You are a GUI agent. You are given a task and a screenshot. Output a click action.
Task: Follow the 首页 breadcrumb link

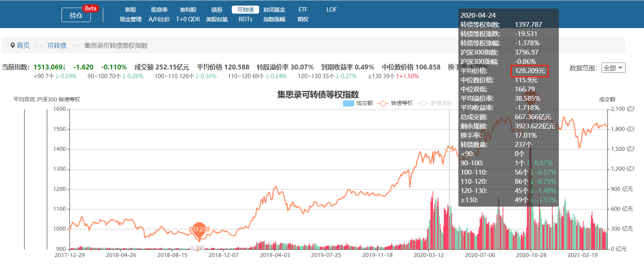[x=23, y=45]
